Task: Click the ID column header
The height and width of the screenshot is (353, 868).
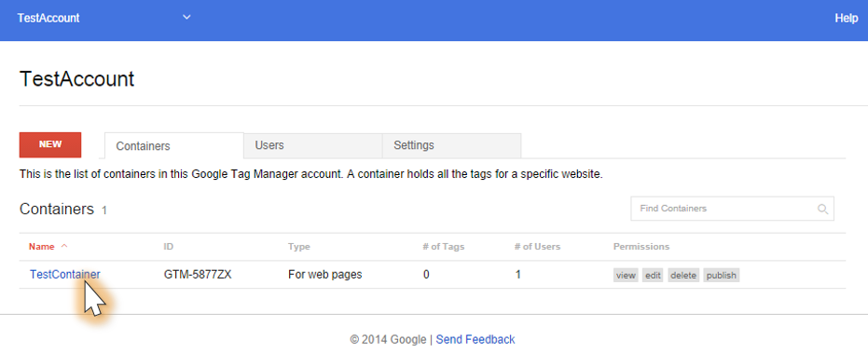Action: click(168, 247)
